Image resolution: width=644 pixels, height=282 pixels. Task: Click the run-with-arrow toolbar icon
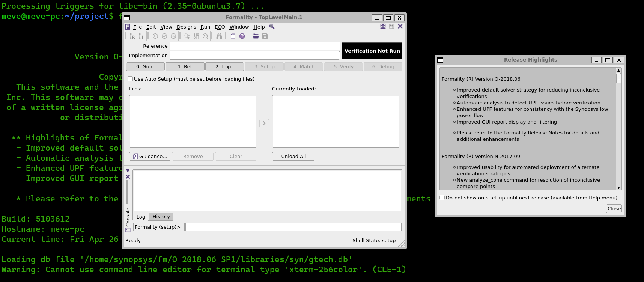click(x=187, y=36)
